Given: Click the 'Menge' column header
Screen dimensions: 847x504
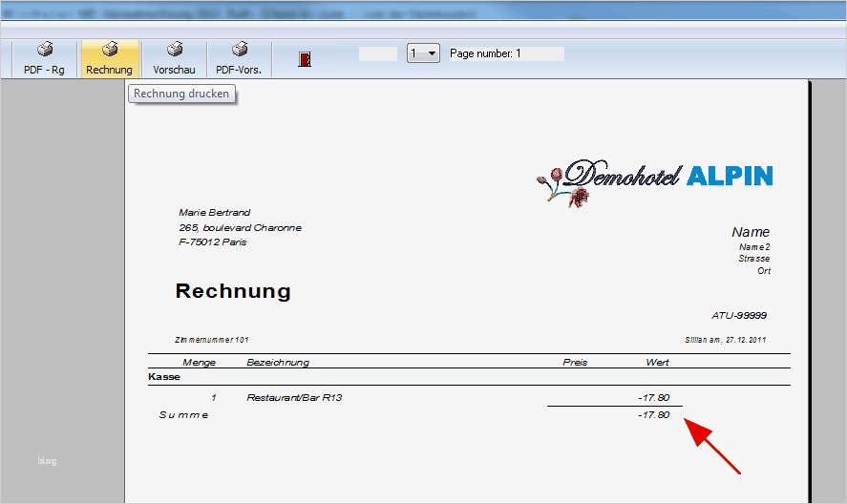Looking at the screenshot, I should click(199, 363).
